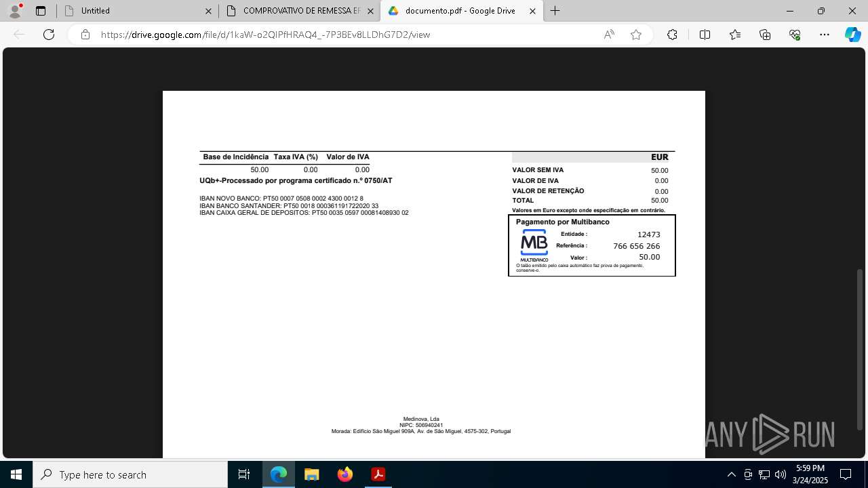The image size is (868, 488).
Task: Click the taskbar search box
Action: [130, 474]
